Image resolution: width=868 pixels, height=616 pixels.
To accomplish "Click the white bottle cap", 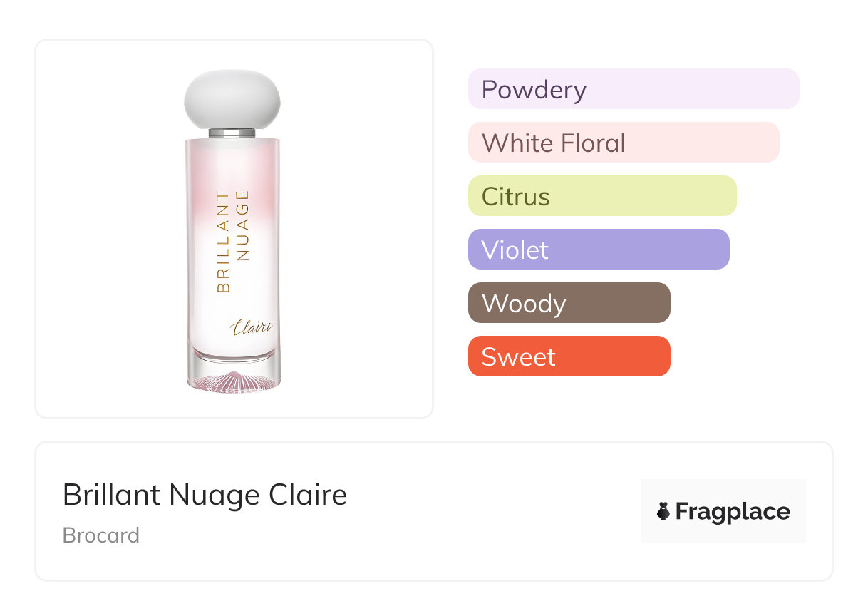I will coord(232,98).
